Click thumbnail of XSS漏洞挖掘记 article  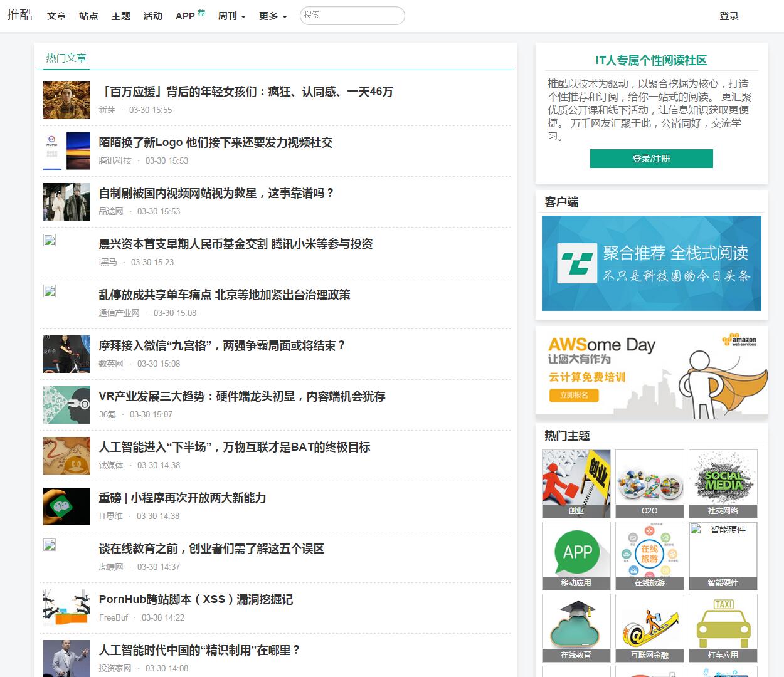coord(66,608)
